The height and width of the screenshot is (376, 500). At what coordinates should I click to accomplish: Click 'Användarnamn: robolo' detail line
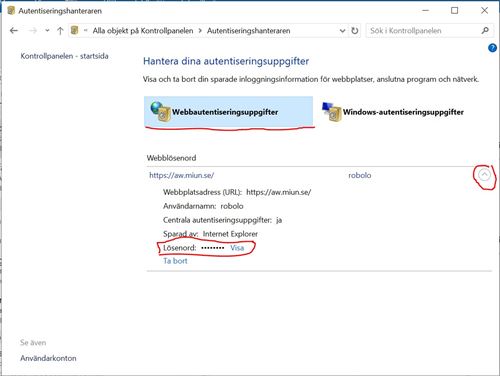pyautogui.click(x=203, y=206)
